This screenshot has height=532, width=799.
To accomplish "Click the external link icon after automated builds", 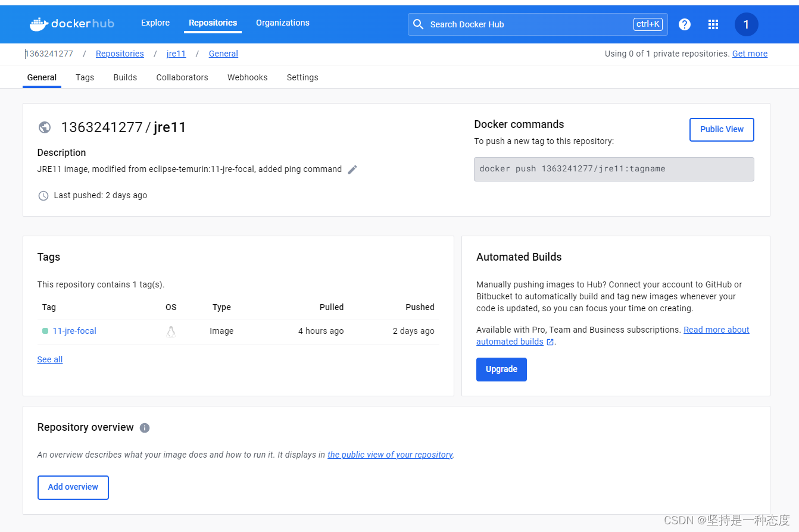I will [550, 342].
